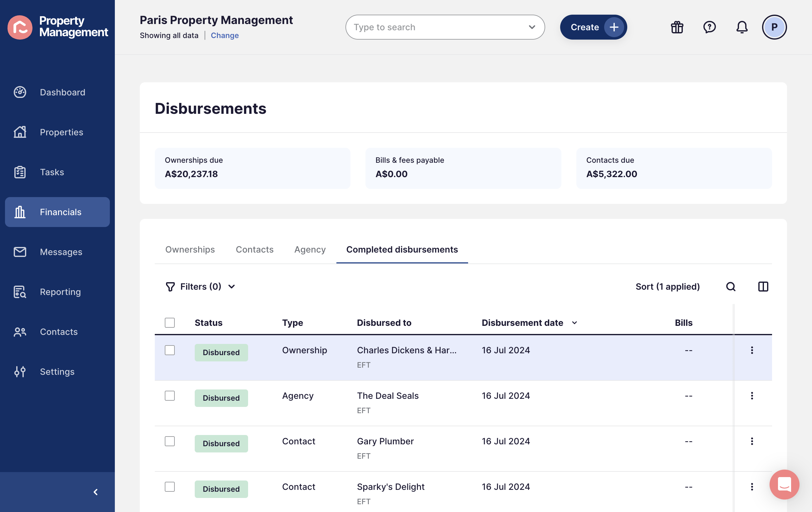This screenshot has height=512, width=812.
Task: Open row menu for Sparky's Delight
Action: [752, 487]
